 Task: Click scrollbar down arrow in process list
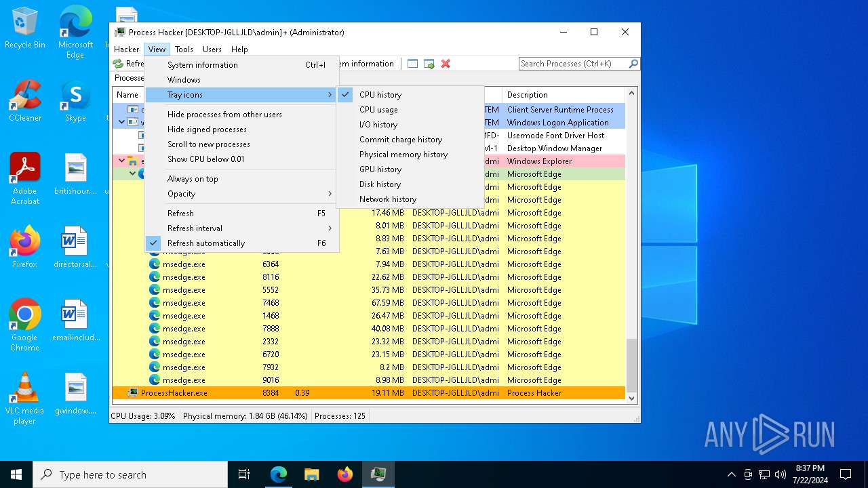[x=632, y=399]
